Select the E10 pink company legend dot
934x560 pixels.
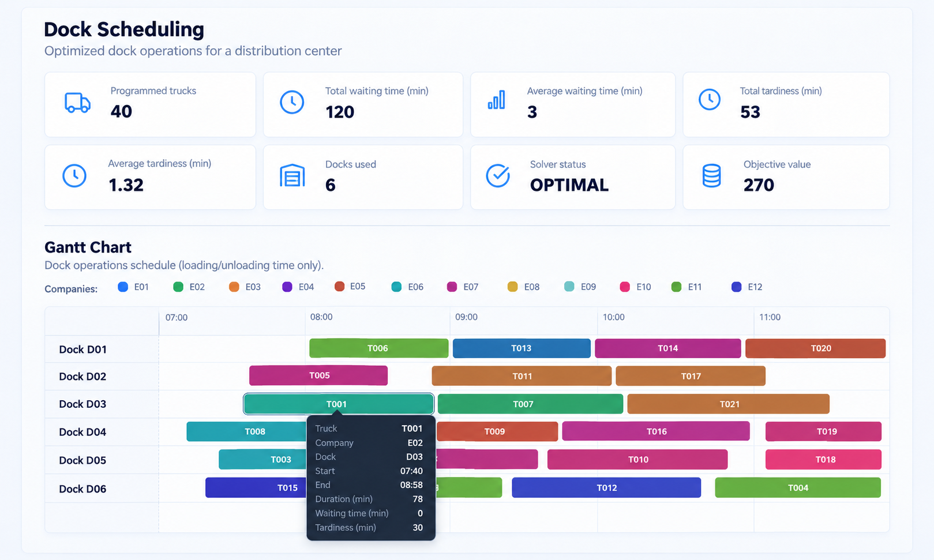[625, 287]
